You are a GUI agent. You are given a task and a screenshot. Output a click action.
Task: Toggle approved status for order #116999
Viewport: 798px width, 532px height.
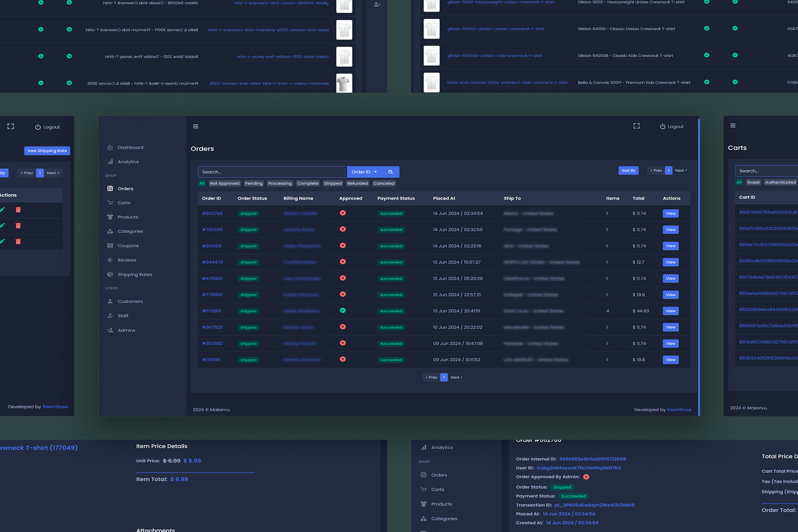343,359
